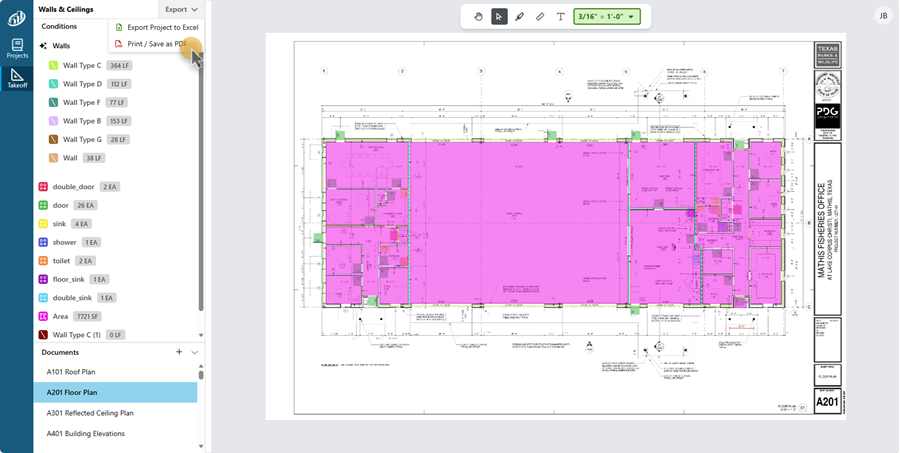
Task: Click Wall Type B condition icon
Action: point(53,121)
